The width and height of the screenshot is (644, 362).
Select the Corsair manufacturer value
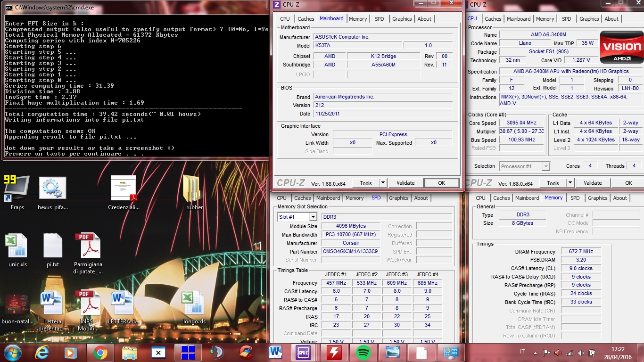pos(351,243)
